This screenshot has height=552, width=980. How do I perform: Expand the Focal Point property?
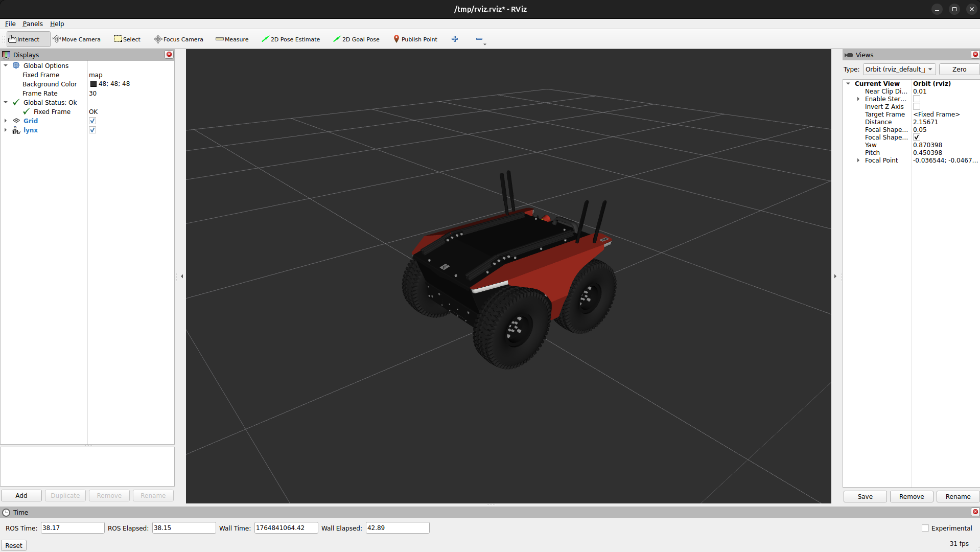(x=858, y=160)
